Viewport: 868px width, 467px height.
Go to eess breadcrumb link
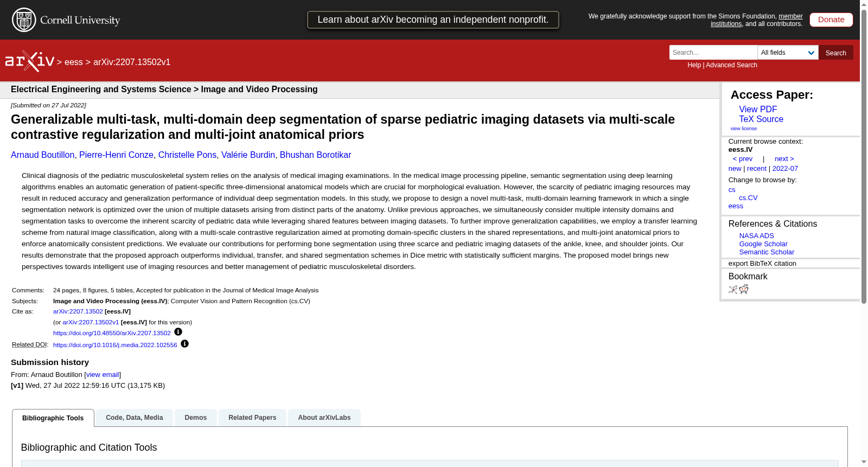point(74,62)
